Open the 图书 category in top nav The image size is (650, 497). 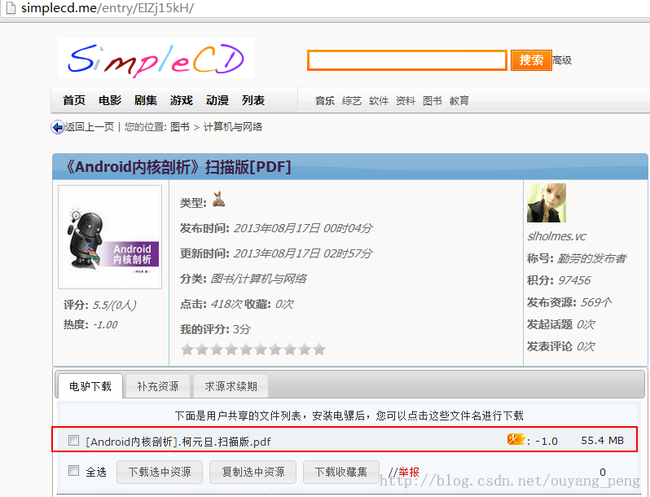coord(432,101)
